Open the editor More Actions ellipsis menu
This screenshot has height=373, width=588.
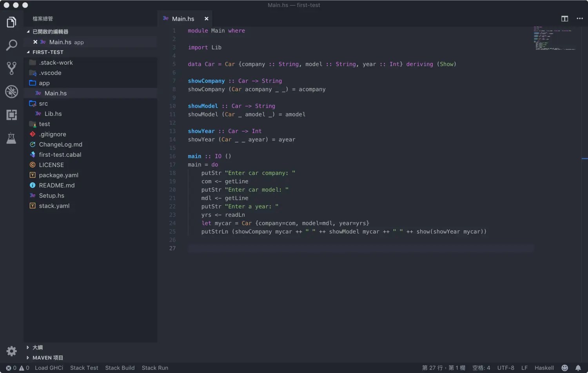[x=580, y=18]
